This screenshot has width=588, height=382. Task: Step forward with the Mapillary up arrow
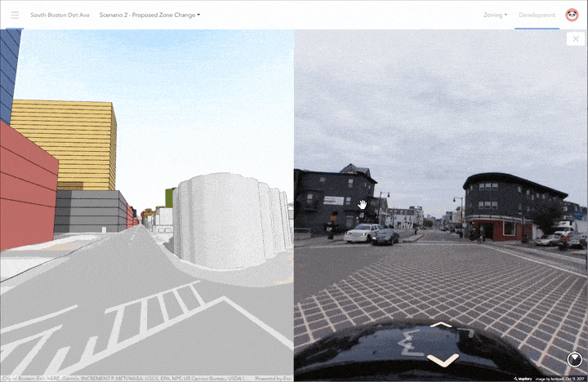click(x=441, y=325)
